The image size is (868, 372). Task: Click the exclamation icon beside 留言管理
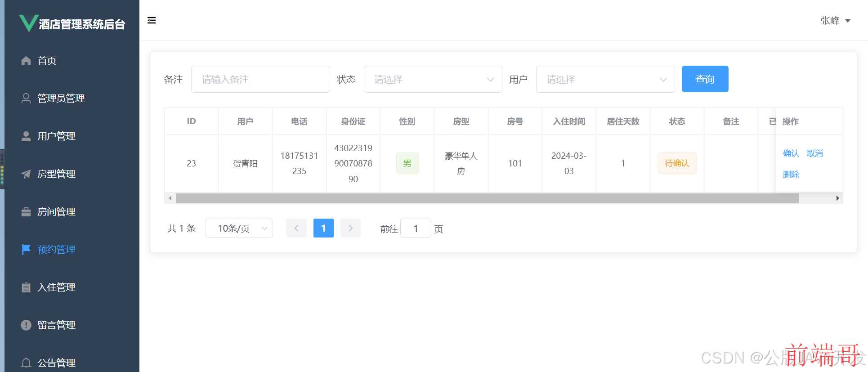pyautogui.click(x=26, y=325)
